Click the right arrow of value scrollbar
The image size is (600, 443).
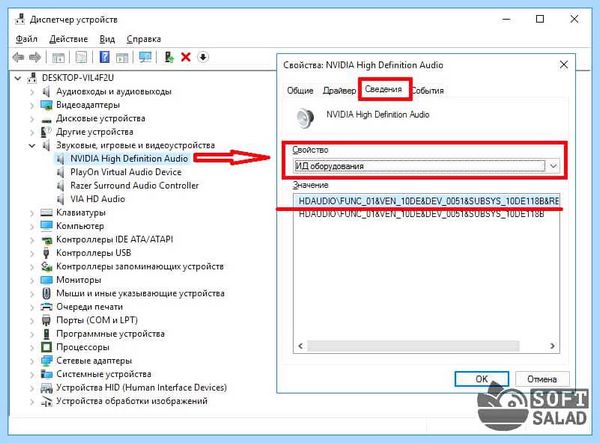tap(552, 346)
